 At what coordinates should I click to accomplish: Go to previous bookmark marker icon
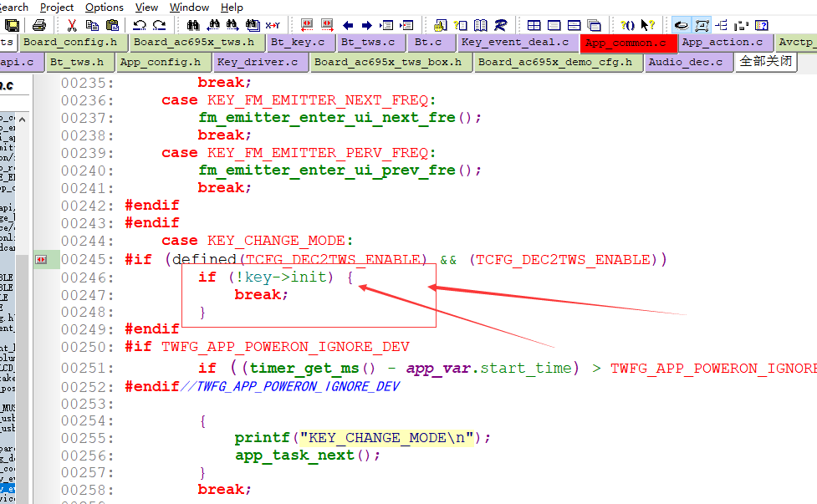pos(307,25)
